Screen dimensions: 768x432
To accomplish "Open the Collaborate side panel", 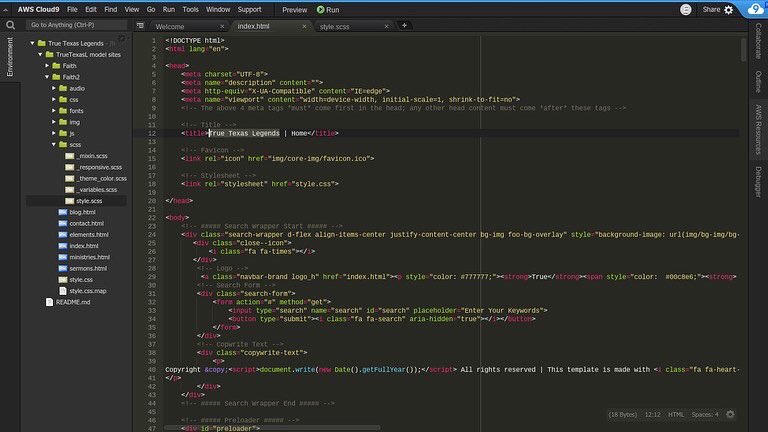I will coord(758,42).
